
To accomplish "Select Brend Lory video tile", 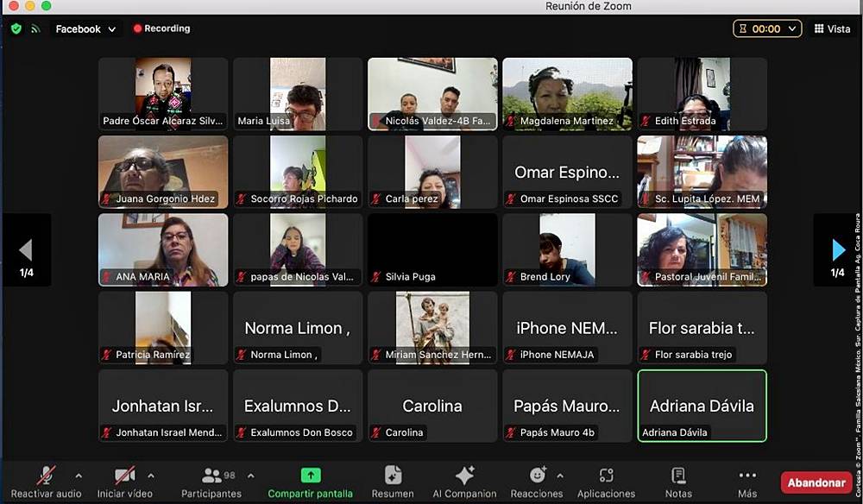I will (568, 249).
